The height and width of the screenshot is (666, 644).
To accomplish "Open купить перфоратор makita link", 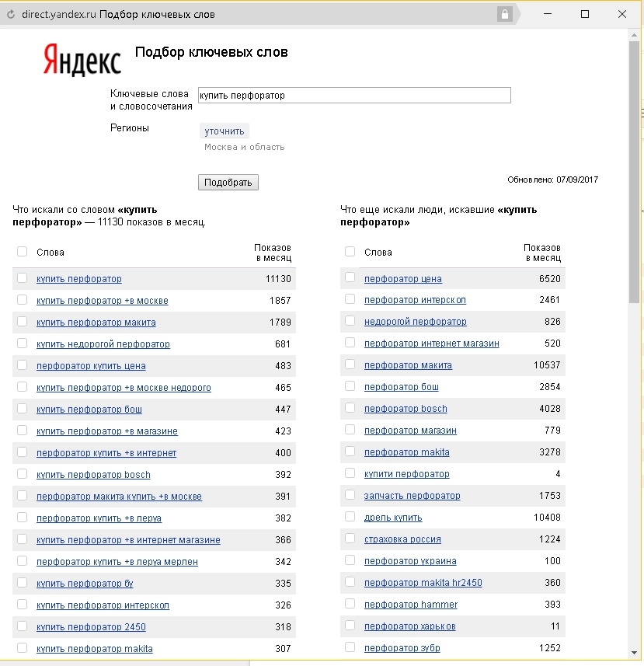I will [95, 649].
